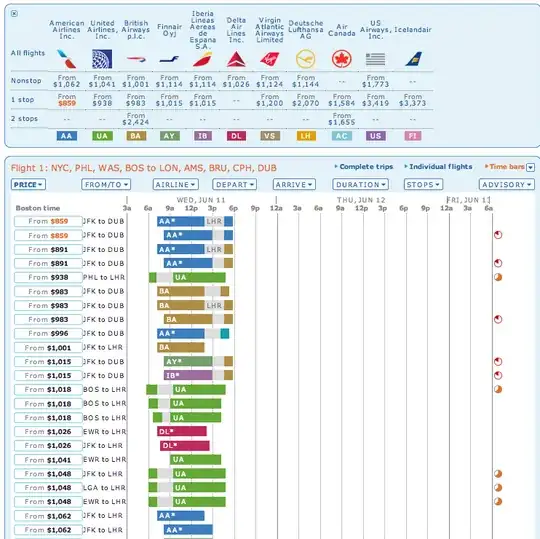Select the From $996 JFK to DUB price
Image resolution: width=540 pixels, height=539 pixels.
(48, 333)
